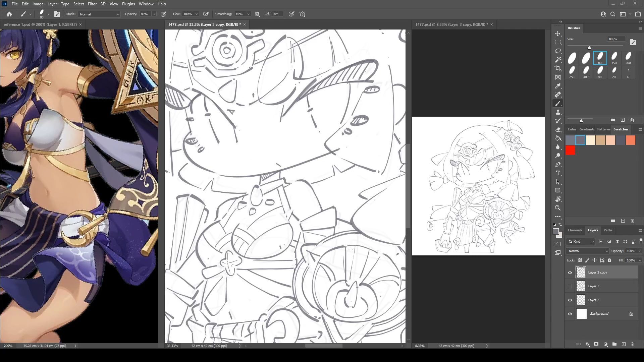Image resolution: width=644 pixels, height=362 pixels.
Task: Open the brush blend Mode dropdown
Action: tap(99, 14)
